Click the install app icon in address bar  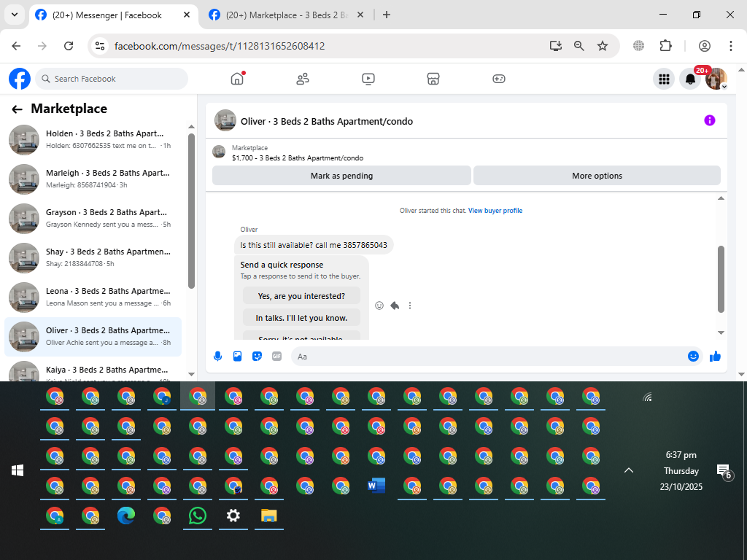555,46
